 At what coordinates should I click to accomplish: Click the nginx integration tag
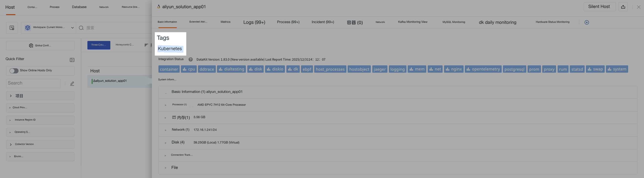(454, 69)
